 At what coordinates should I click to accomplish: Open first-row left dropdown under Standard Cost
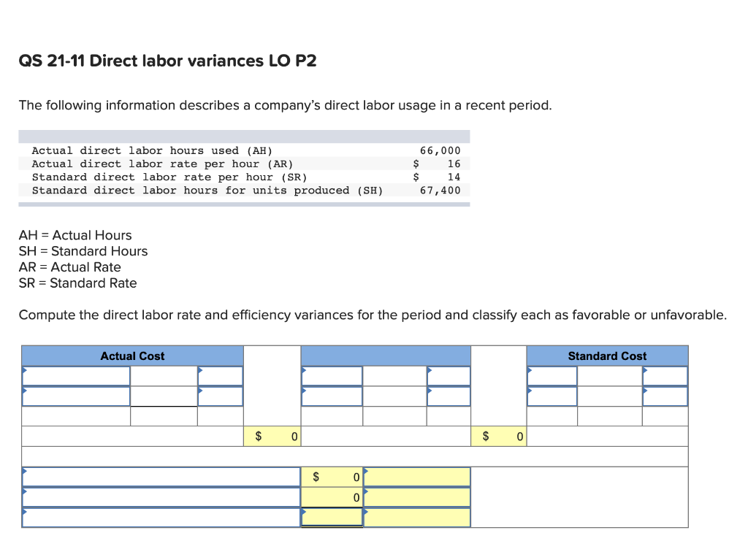552,376
